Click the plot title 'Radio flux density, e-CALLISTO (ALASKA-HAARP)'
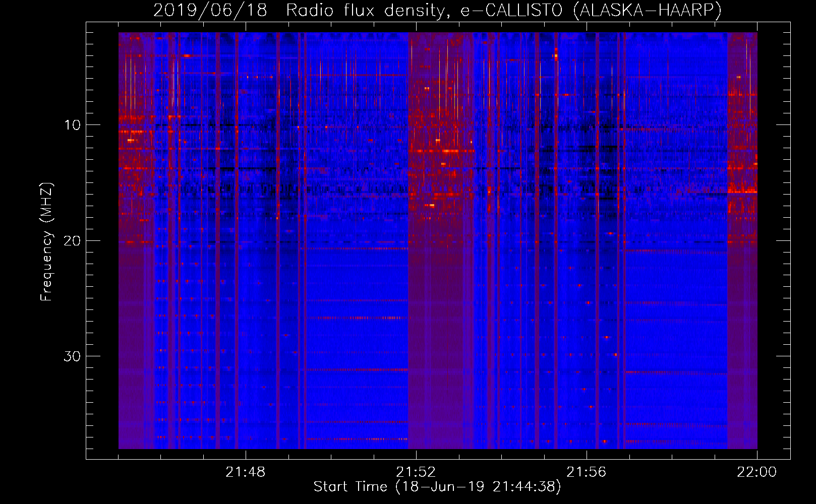The width and height of the screenshot is (816, 504). tap(504, 11)
